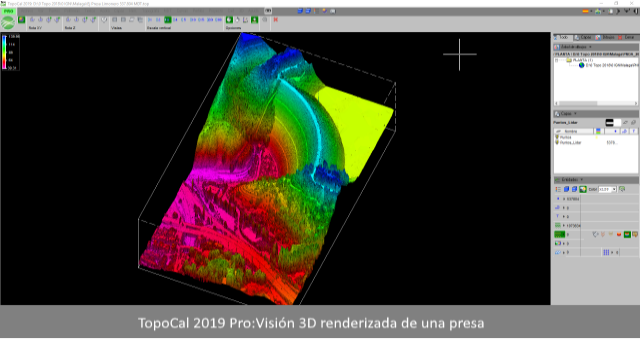Click the first rotate icon in Rota XY

(x=32, y=20)
